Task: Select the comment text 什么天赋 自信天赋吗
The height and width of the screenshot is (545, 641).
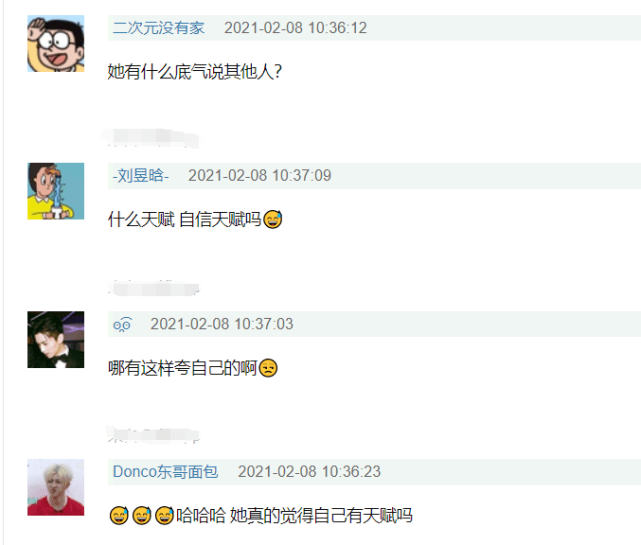Action: point(184,220)
